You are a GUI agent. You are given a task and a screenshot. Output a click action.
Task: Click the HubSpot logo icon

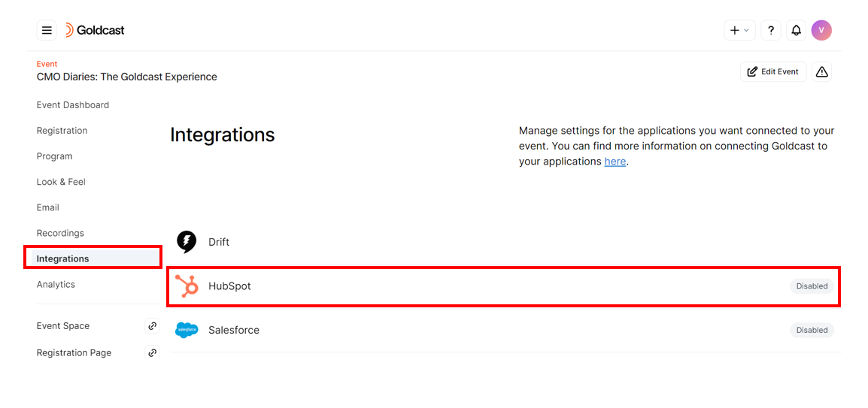(x=187, y=286)
